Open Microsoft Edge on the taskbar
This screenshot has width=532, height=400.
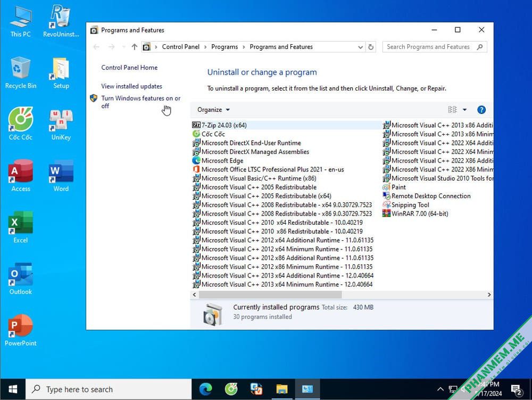(x=205, y=389)
